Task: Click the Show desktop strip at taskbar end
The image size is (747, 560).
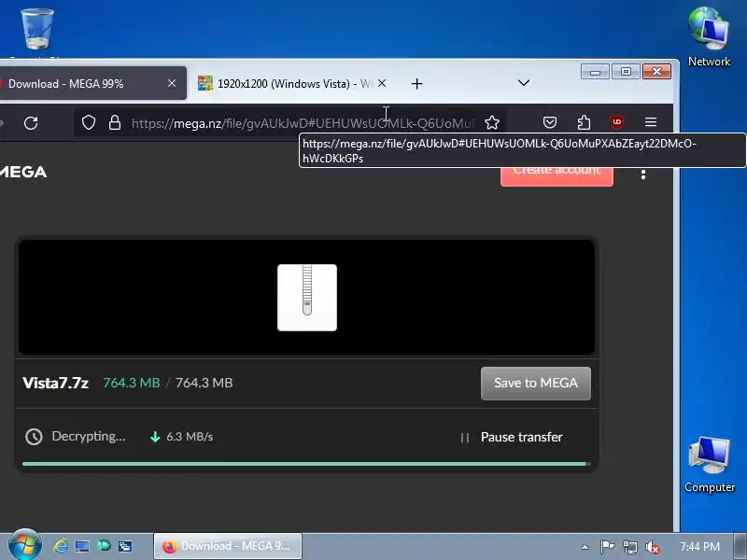Action: pos(740,546)
